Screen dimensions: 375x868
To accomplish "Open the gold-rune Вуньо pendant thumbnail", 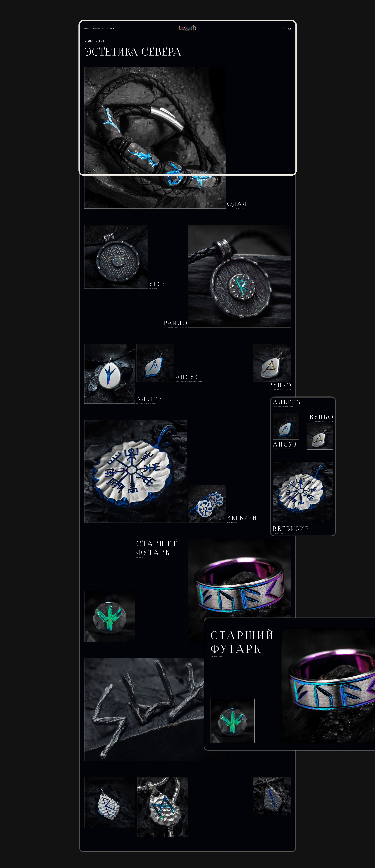I will click(272, 363).
